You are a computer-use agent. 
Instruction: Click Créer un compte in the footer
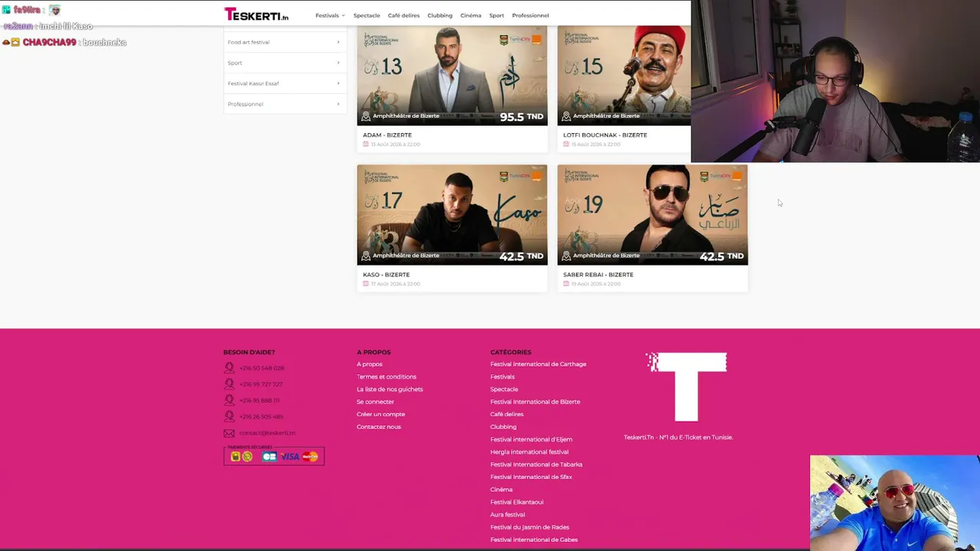click(381, 414)
